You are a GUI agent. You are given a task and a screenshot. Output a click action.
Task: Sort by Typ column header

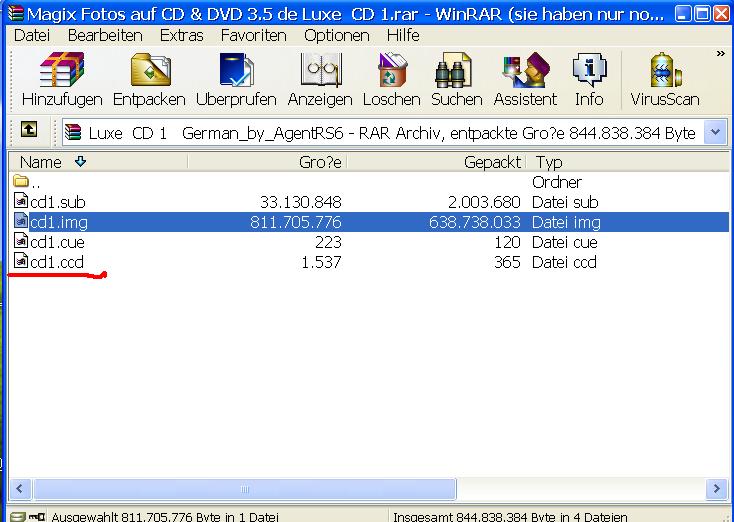point(627,162)
